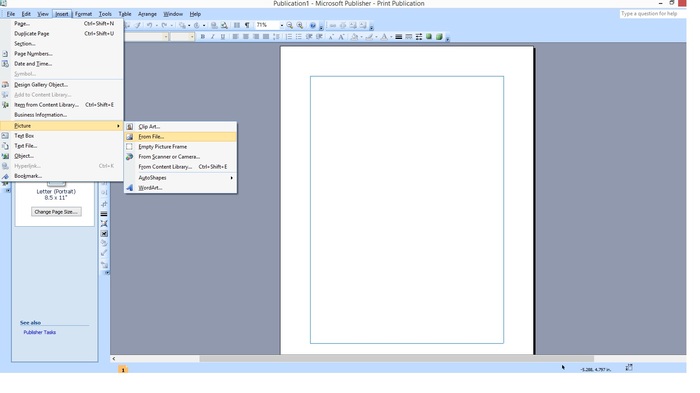Viewport: 700px width, 393px height.
Task: Align text left icon
Action: click(x=235, y=37)
